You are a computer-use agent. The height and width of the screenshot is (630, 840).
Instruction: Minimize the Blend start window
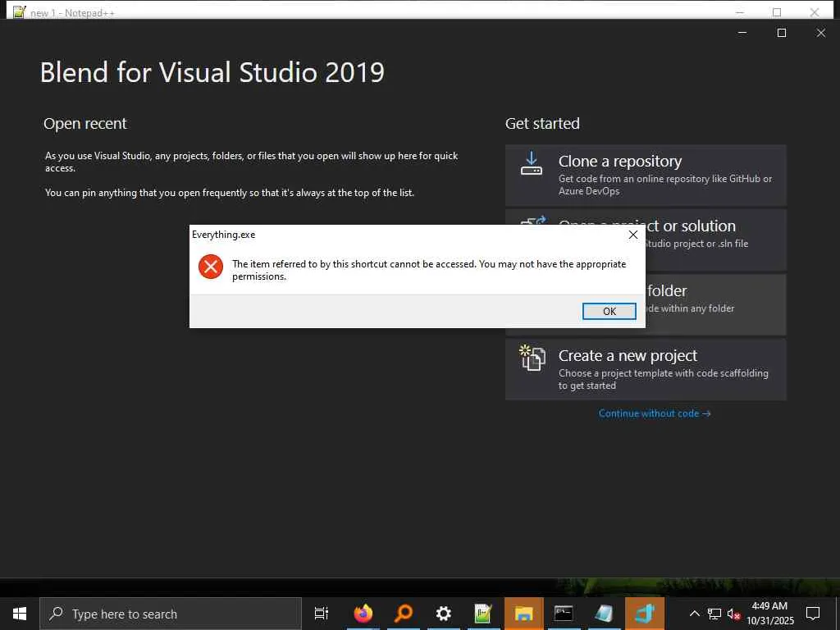pos(742,33)
